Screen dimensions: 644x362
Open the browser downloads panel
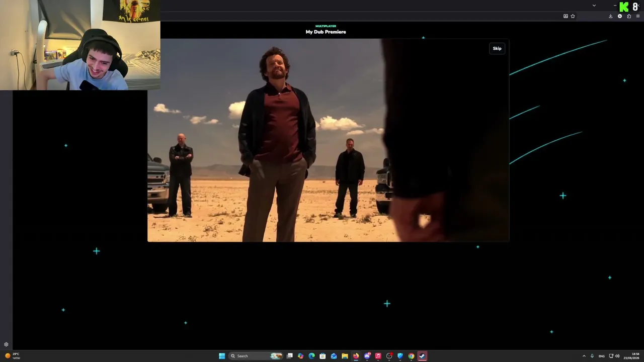pyautogui.click(x=611, y=16)
